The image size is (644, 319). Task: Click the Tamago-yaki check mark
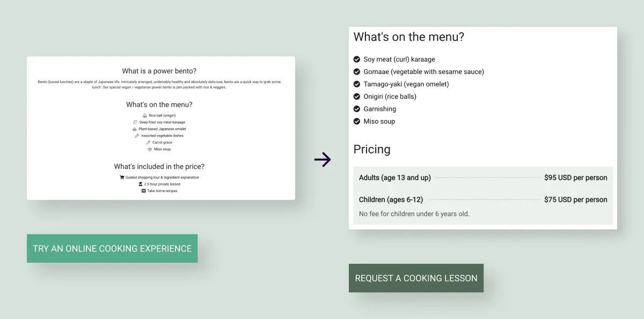pos(357,84)
